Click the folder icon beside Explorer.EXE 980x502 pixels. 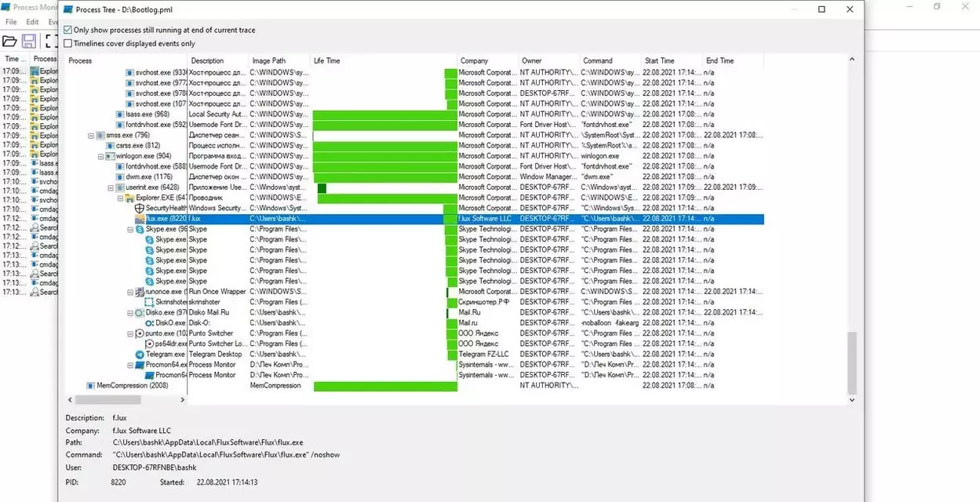[x=130, y=198]
